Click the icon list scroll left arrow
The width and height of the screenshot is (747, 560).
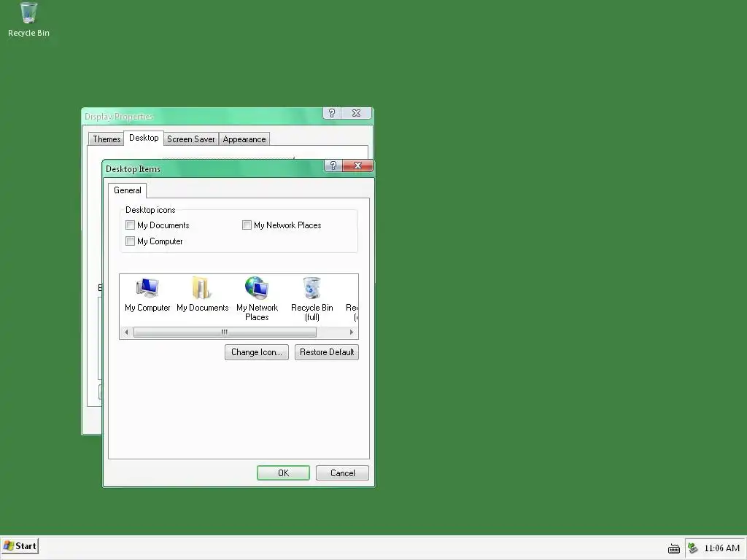[x=126, y=332]
